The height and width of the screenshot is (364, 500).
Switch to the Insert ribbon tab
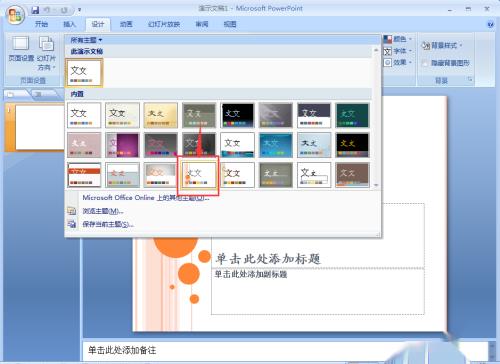coord(69,24)
